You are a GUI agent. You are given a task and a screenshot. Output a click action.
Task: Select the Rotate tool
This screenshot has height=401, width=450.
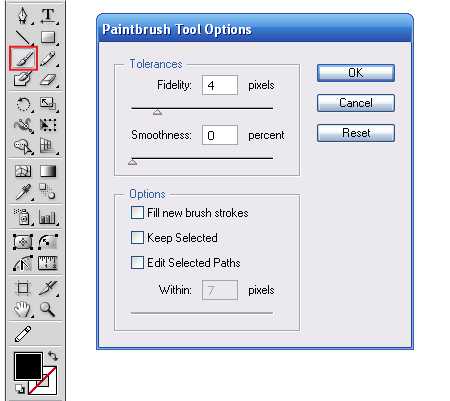click(x=23, y=104)
